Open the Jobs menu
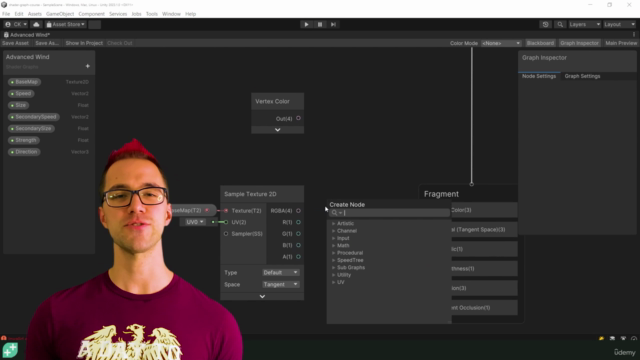Image resolution: width=640 pixels, height=360 pixels. pos(136,14)
